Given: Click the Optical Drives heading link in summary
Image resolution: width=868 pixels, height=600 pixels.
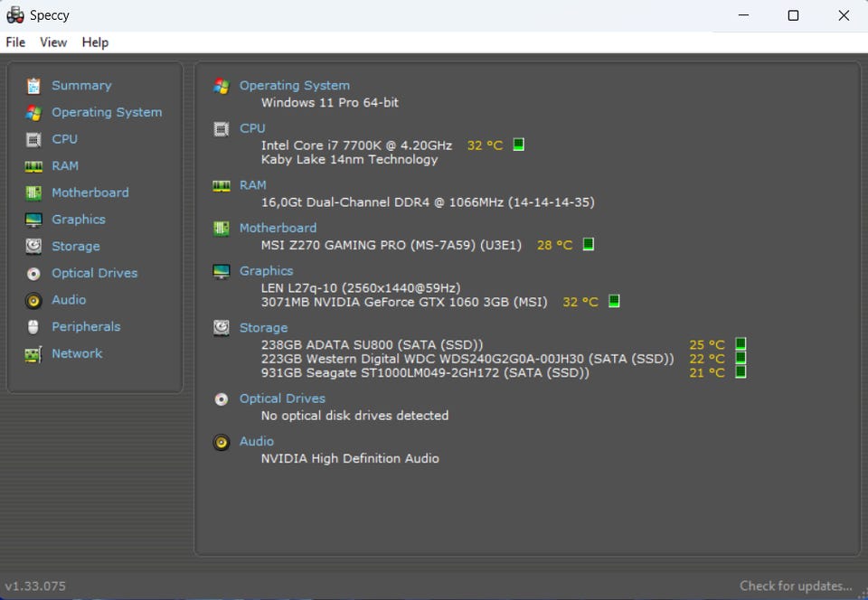Looking at the screenshot, I should (282, 398).
